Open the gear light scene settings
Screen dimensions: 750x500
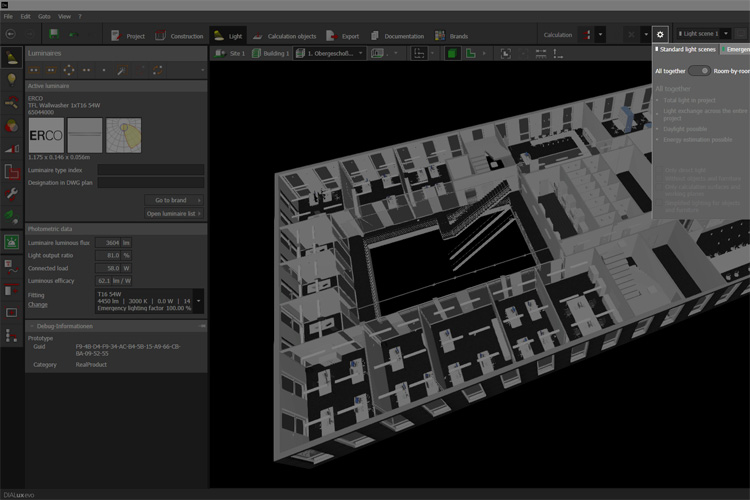pos(660,35)
